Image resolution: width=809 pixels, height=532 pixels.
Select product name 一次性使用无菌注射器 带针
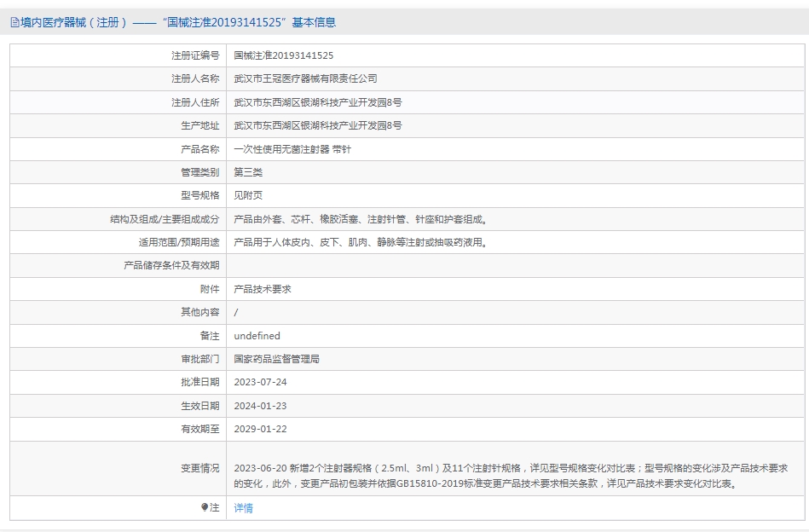pyautogui.click(x=292, y=149)
